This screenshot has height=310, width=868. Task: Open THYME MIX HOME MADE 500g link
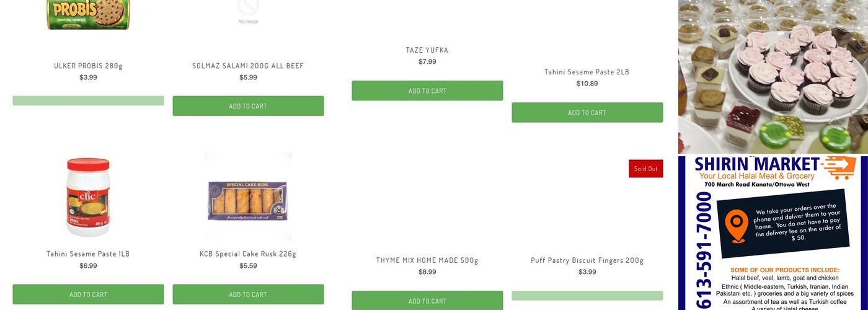click(427, 260)
